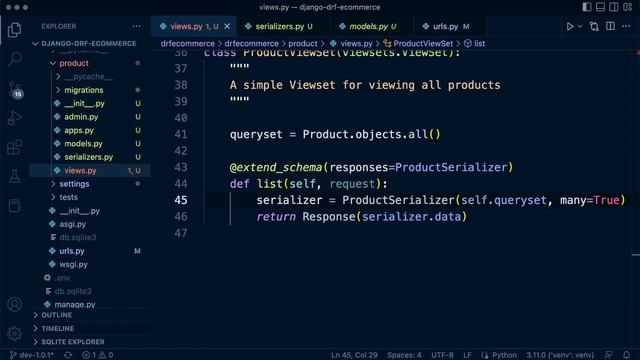Screen dimensions: 640x360
Task: Select the views.py editor tab
Action: (x=187, y=27)
